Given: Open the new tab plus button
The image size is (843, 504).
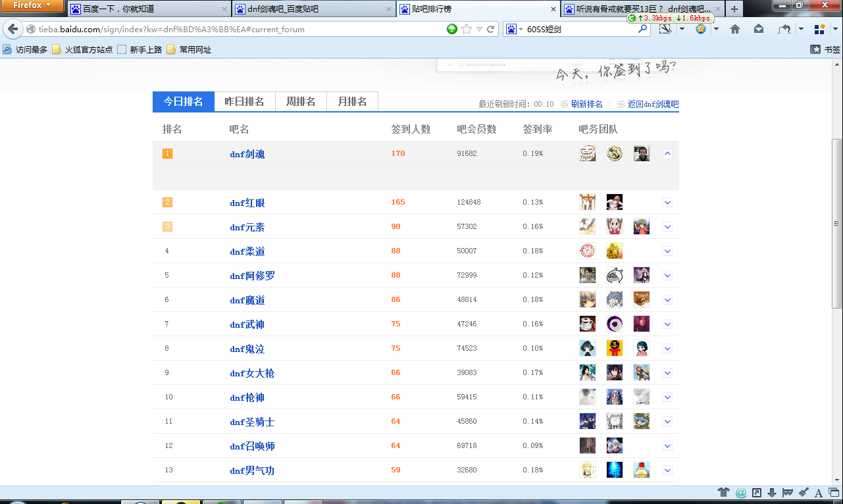Looking at the screenshot, I should [734, 9].
